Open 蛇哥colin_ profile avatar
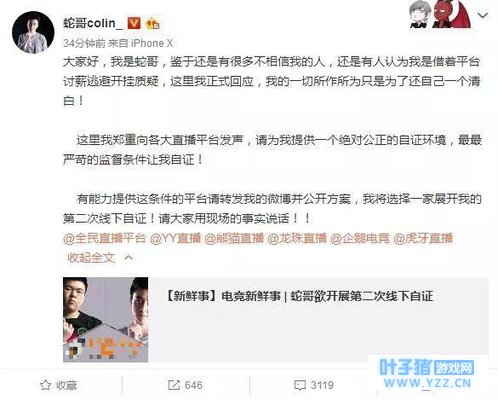This screenshot has width=498, height=400. (33, 32)
